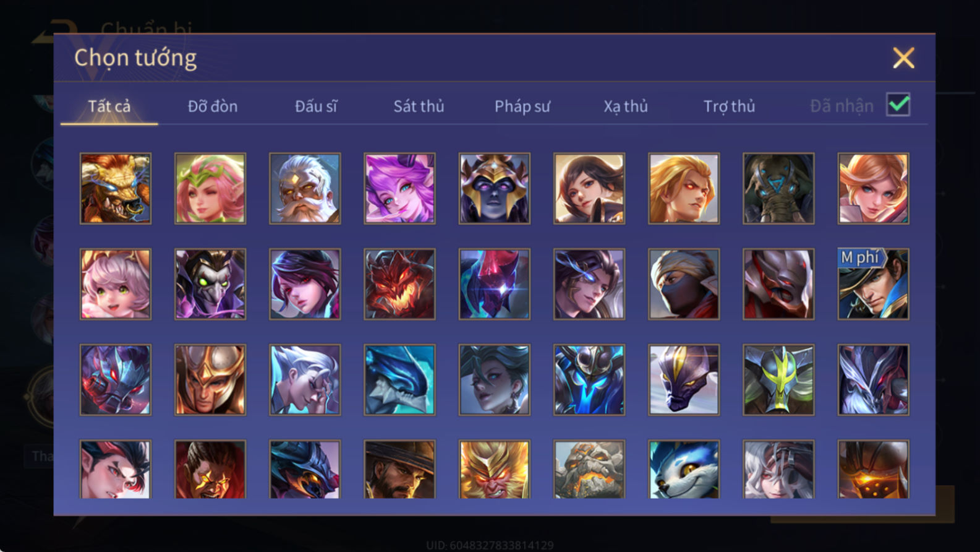View the 'Đấu sĩ' tab

tap(316, 106)
